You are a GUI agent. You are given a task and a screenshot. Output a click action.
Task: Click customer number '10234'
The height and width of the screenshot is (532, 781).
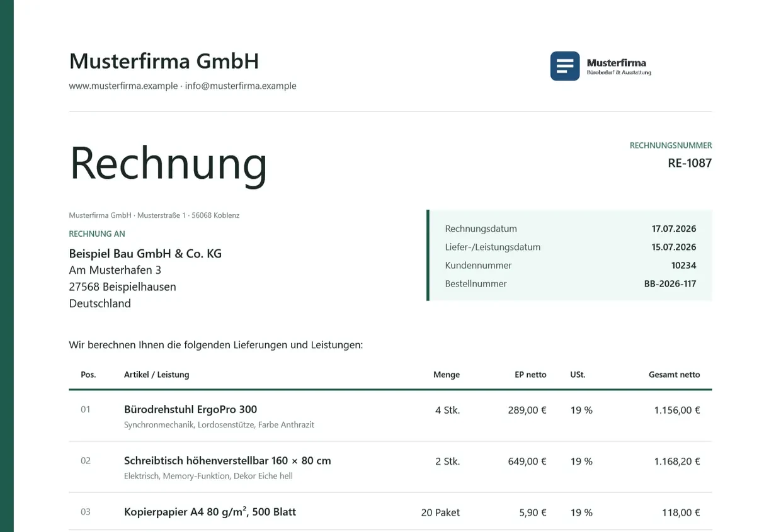684,265
